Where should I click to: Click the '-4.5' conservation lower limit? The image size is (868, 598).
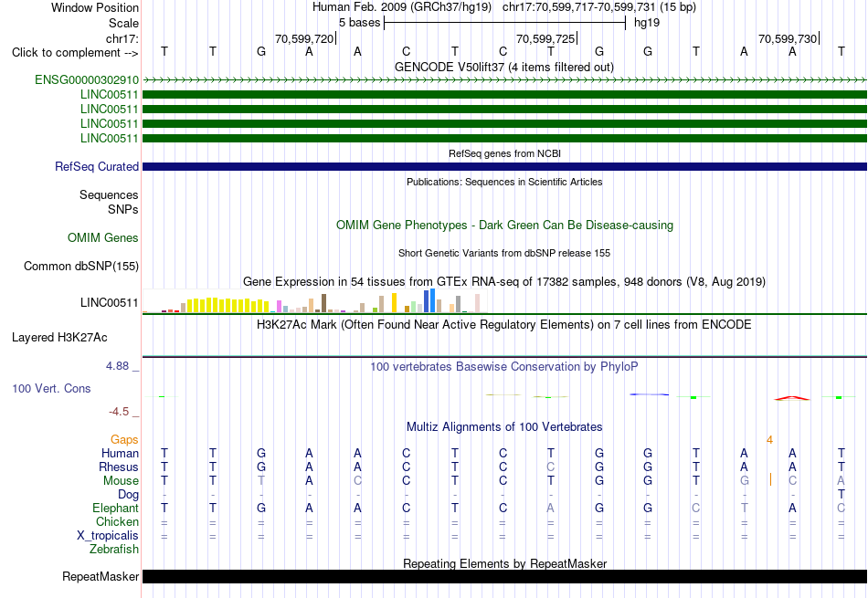tap(119, 411)
